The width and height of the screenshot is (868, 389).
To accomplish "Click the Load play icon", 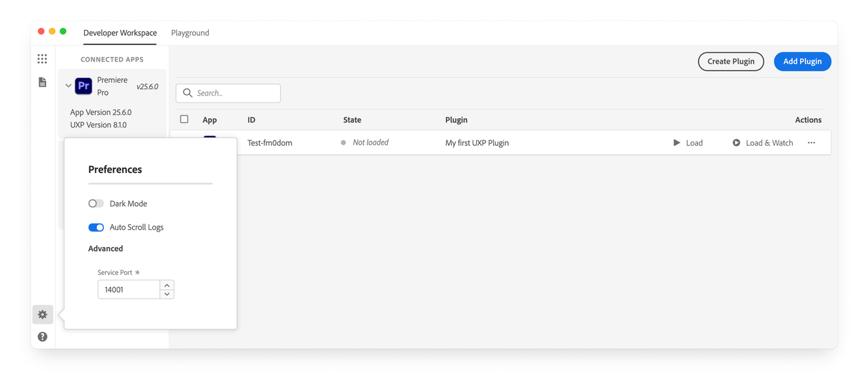I will point(677,143).
